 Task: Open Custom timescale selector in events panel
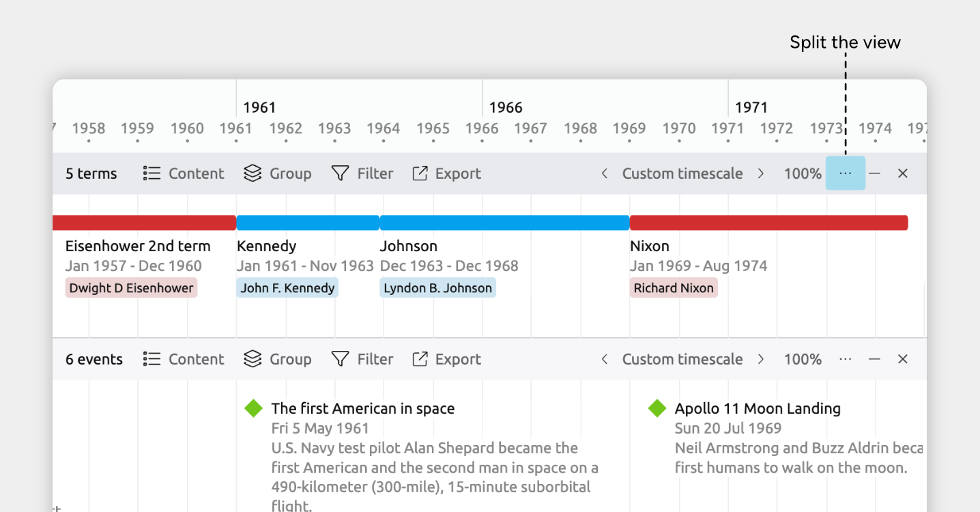click(682, 359)
